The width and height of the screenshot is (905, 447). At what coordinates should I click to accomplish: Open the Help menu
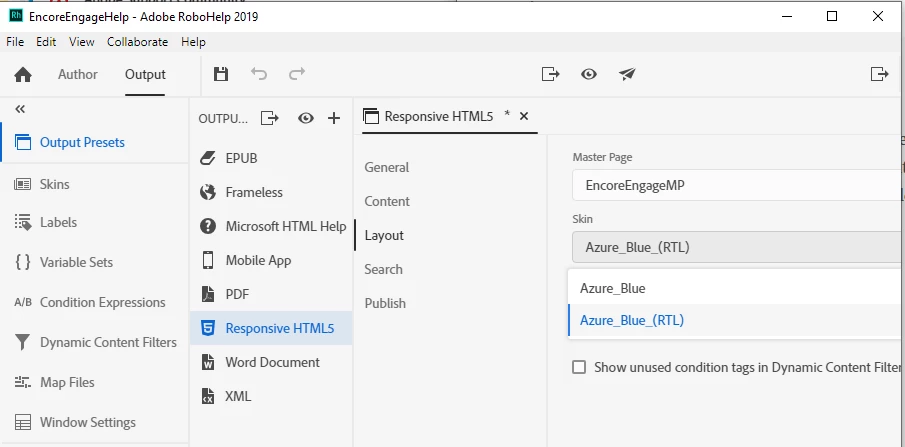pyautogui.click(x=193, y=42)
